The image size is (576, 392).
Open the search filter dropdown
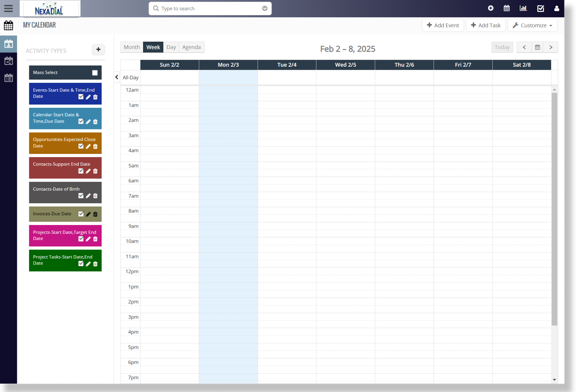click(265, 8)
